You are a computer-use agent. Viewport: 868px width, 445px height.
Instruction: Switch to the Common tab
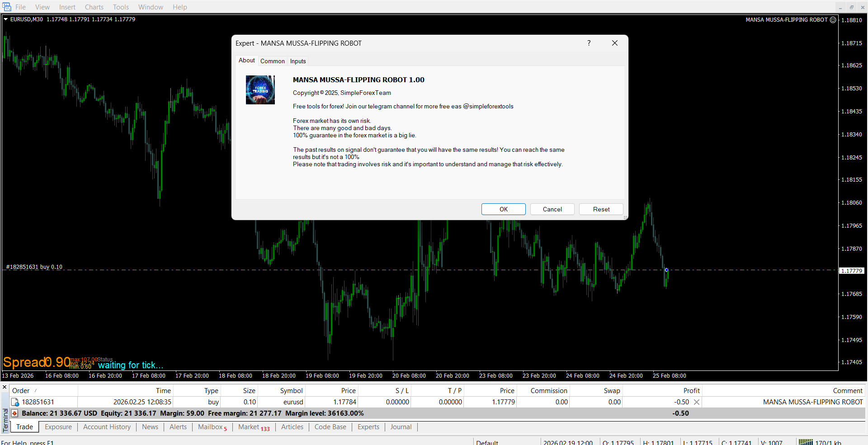[272, 61]
